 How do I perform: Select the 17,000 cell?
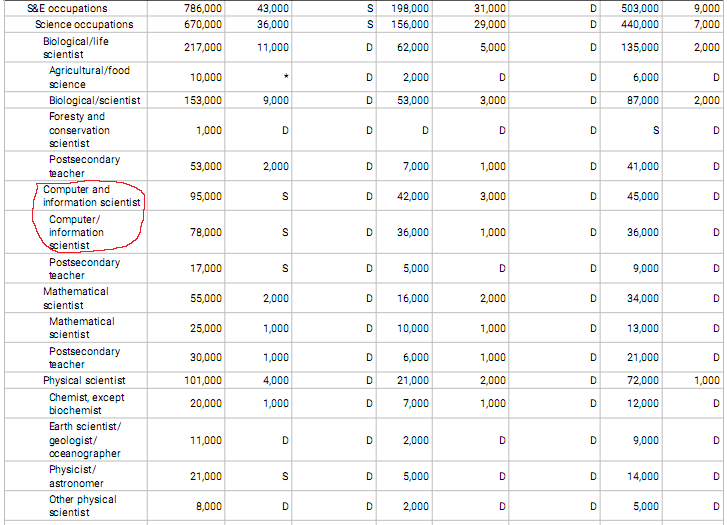tap(206, 268)
